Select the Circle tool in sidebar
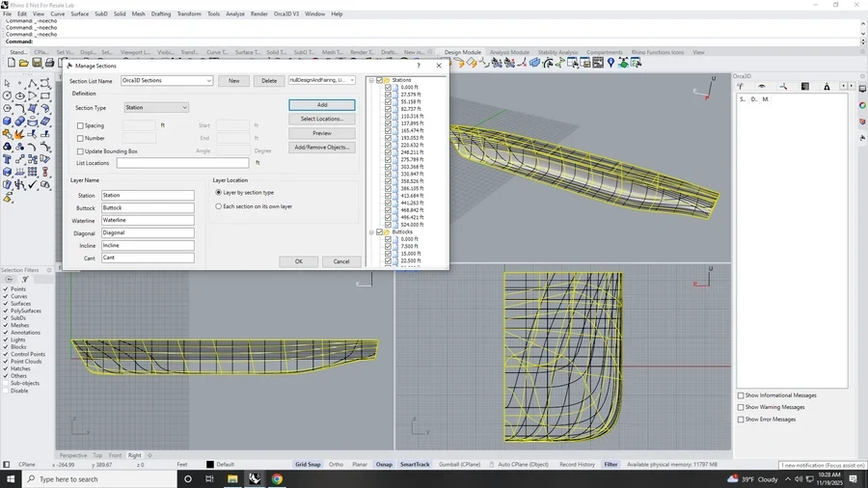This screenshot has width=868, height=488. (7, 96)
